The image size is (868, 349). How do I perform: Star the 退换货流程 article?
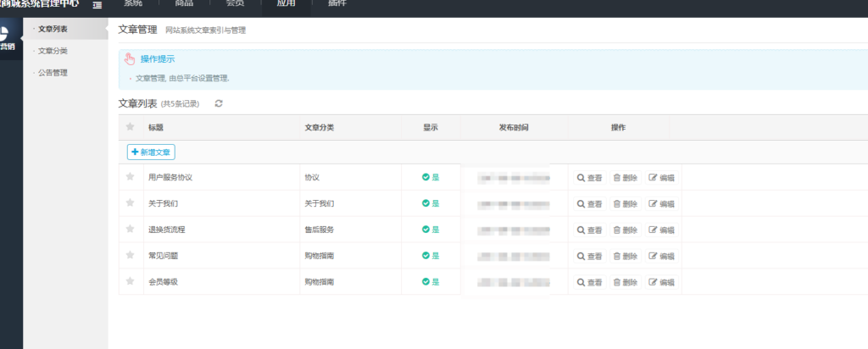click(x=130, y=229)
